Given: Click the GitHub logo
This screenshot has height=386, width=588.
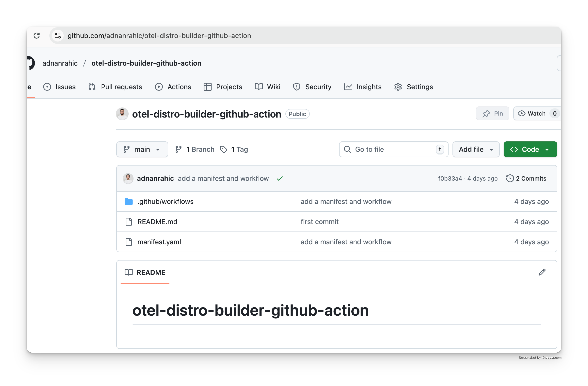Looking at the screenshot, I should click(x=31, y=63).
